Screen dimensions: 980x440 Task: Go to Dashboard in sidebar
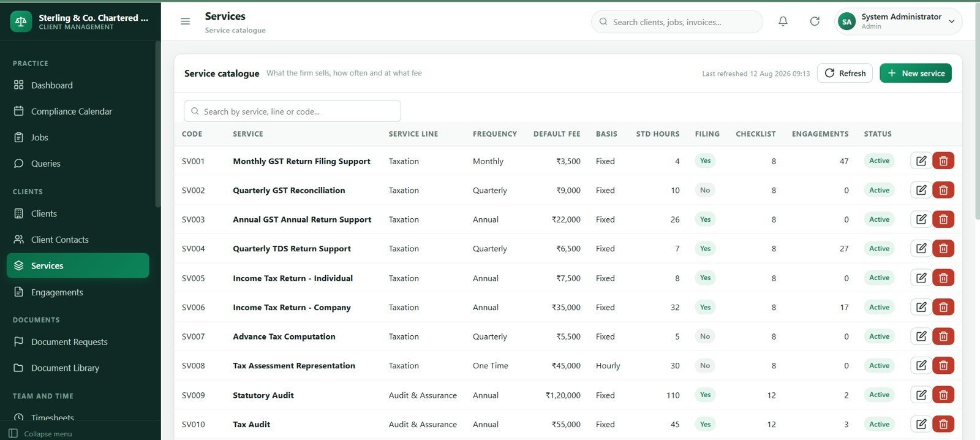pyautogui.click(x=78, y=85)
